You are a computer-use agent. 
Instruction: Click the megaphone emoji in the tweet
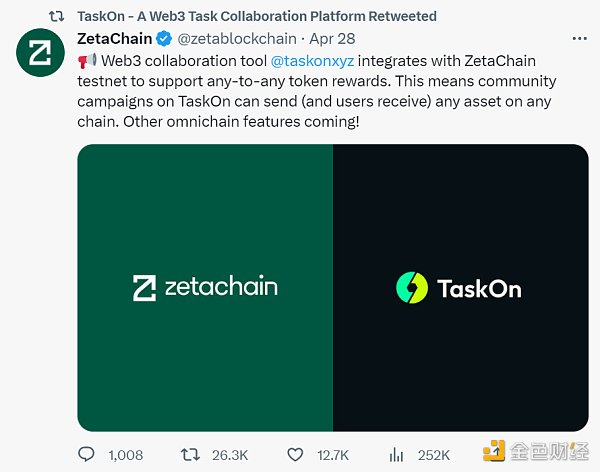click(86, 61)
